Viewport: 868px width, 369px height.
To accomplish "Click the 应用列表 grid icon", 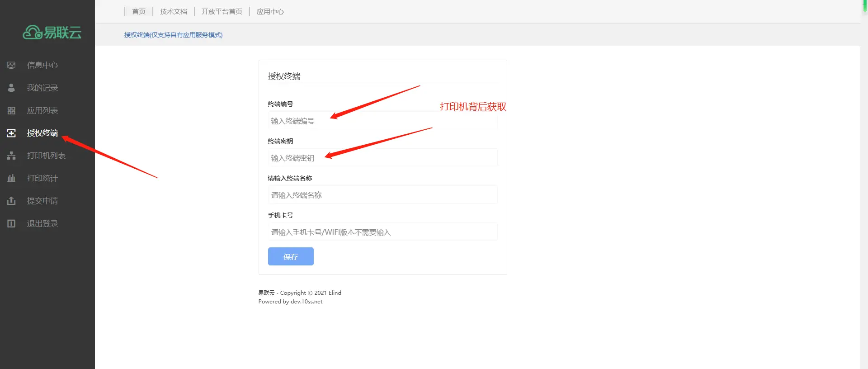I will click(x=11, y=110).
